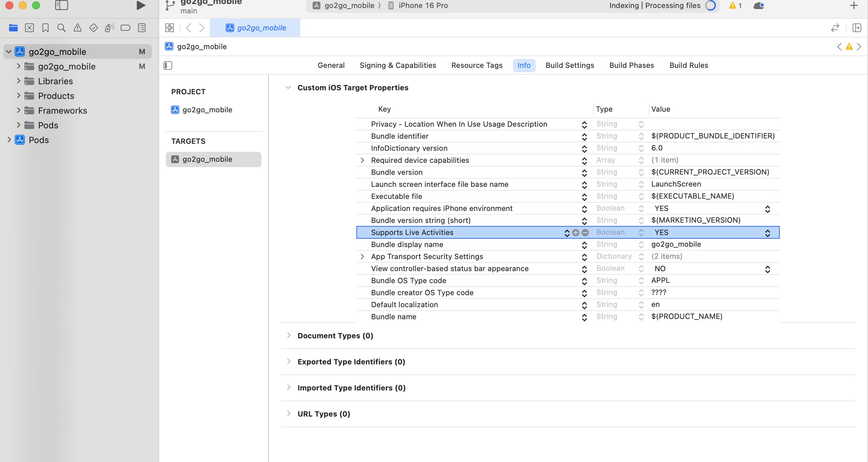Viewport: 868px width, 462px height.
Task: Toggle the navigator sidebar in the toolbar
Action: (61, 5)
